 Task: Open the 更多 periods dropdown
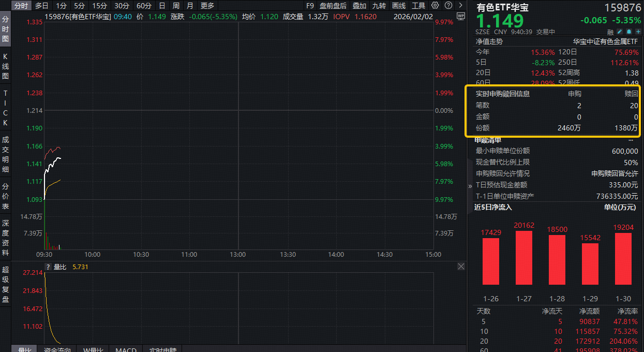click(x=207, y=6)
